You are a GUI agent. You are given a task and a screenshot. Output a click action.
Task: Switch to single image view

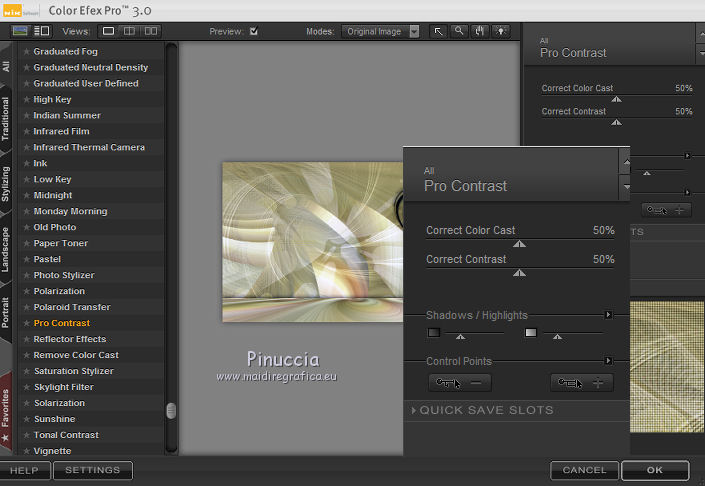tap(108, 31)
